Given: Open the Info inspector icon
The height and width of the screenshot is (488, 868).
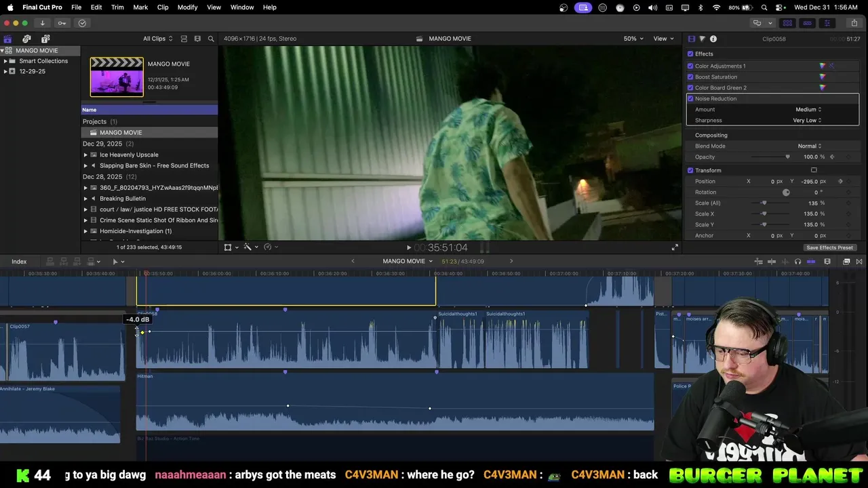Looking at the screenshot, I should pyautogui.click(x=713, y=39).
